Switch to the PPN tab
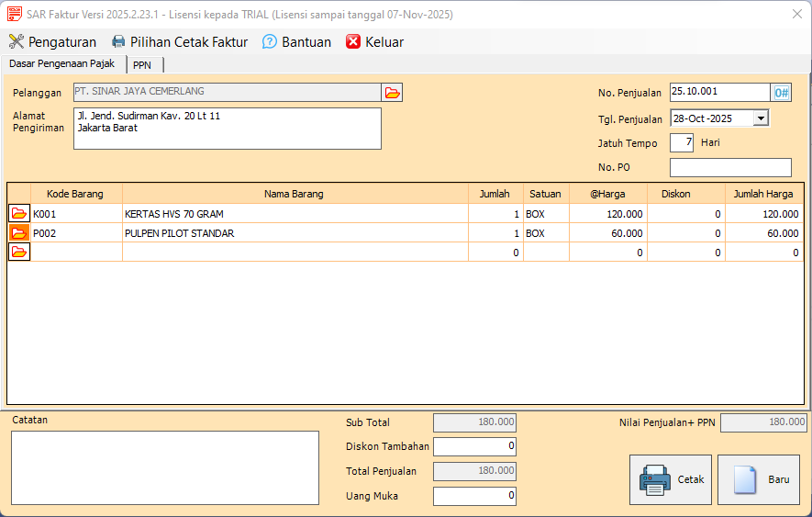The image size is (812, 517). pyautogui.click(x=141, y=65)
